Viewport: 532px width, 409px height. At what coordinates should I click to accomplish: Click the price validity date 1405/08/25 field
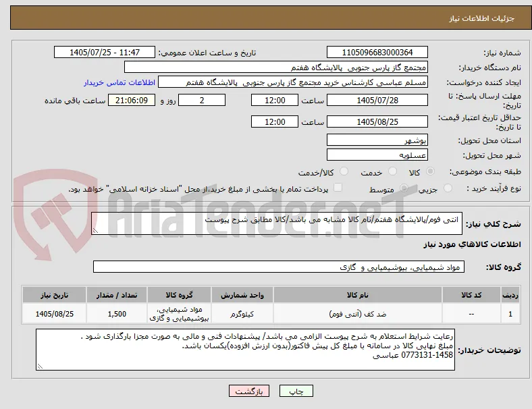pyautogui.click(x=377, y=121)
